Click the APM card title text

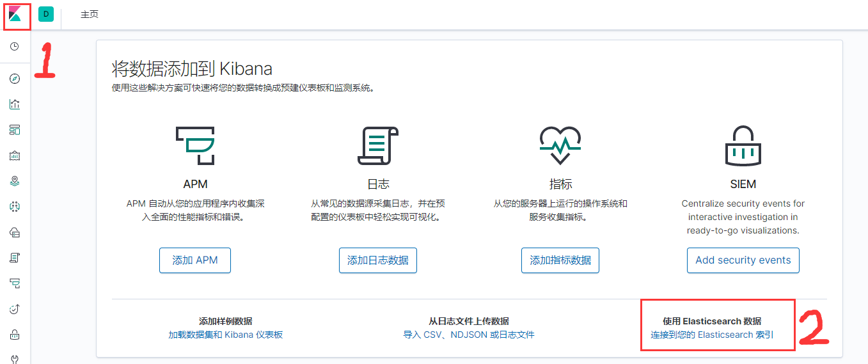[x=195, y=184]
